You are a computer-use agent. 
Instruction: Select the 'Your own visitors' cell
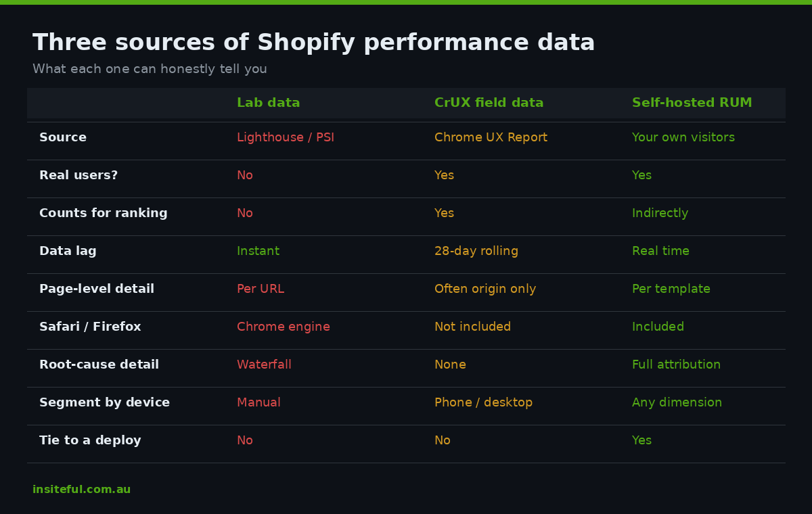[x=683, y=138]
